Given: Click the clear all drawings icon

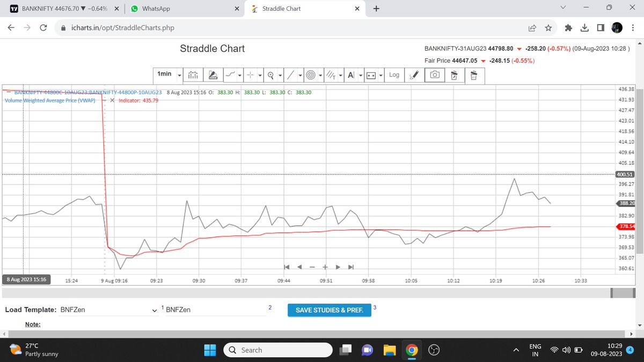Looking at the screenshot, I should coord(474,75).
